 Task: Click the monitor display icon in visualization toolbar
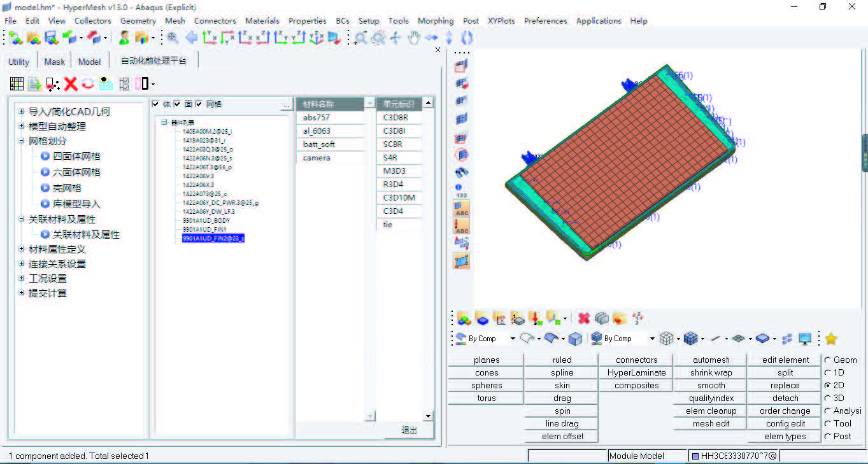pos(805,339)
